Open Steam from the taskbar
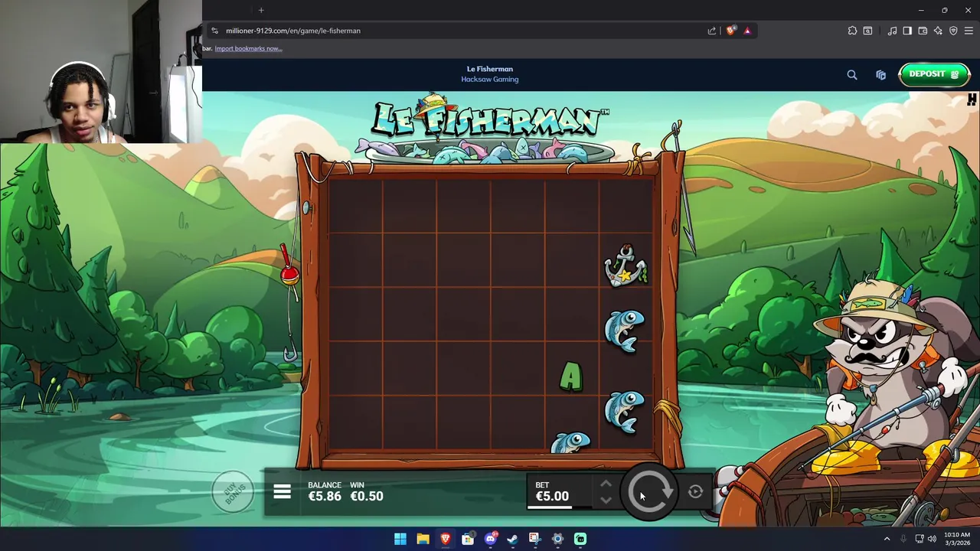Viewport: 980px width, 551px height. pos(512,539)
